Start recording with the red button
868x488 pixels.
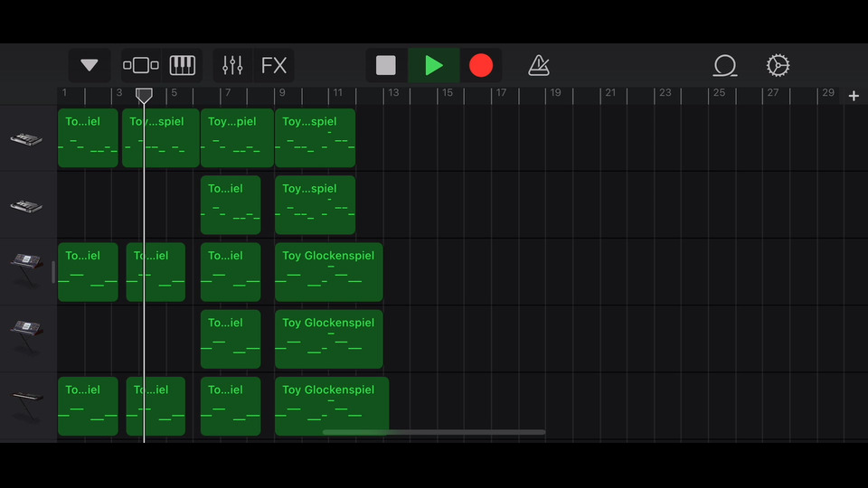(x=480, y=65)
